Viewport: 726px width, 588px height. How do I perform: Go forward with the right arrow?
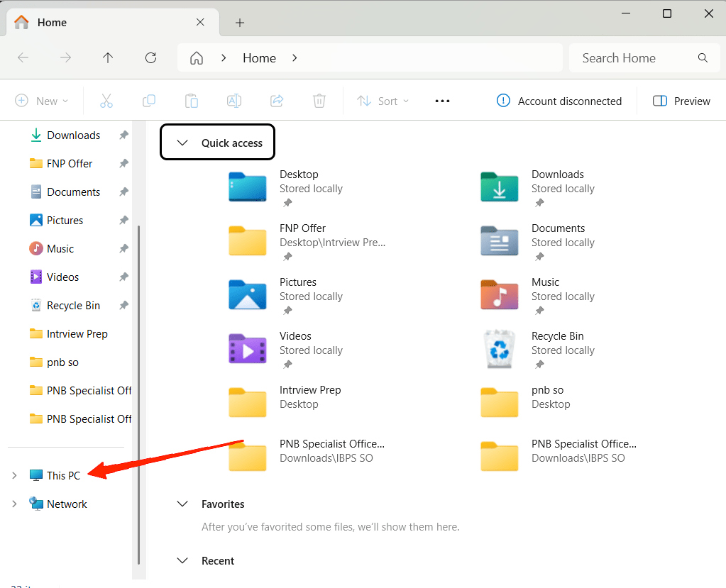pyautogui.click(x=66, y=58)
